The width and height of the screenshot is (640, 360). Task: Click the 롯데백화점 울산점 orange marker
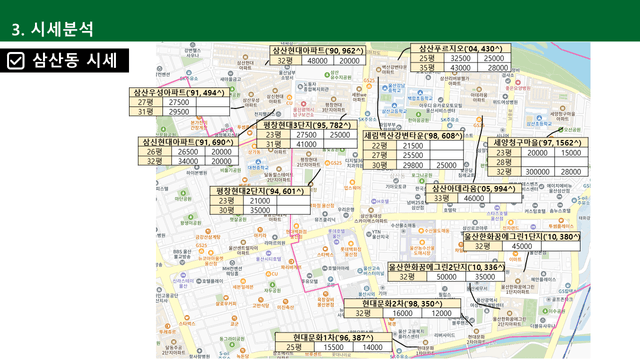pos(350,243)
